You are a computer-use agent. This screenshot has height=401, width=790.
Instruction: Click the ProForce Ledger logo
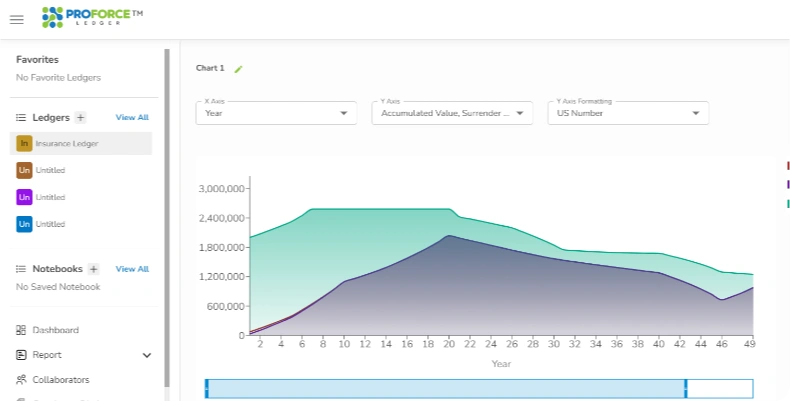(92, 17)
